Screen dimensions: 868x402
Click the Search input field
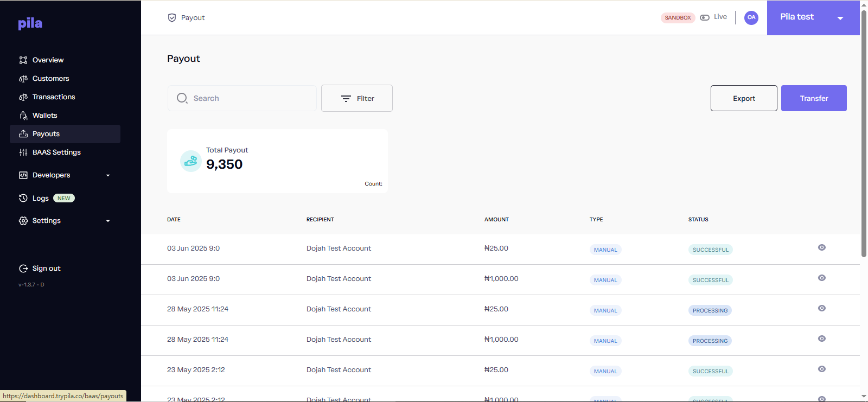point(242,98)
